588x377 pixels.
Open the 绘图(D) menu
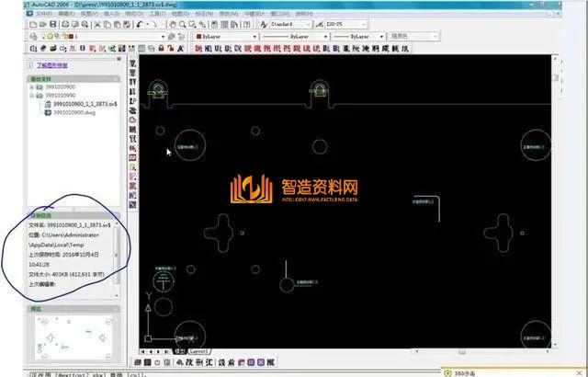[x=180, y=14]
